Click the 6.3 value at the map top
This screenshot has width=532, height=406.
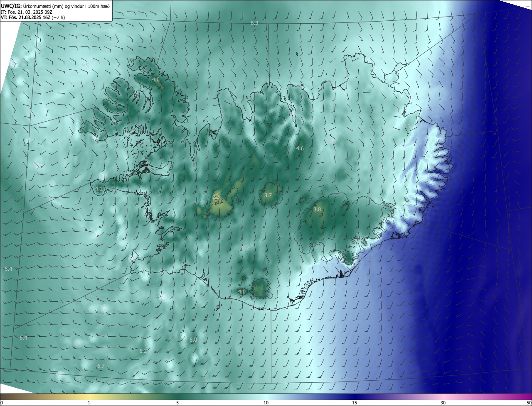(254, 23)
